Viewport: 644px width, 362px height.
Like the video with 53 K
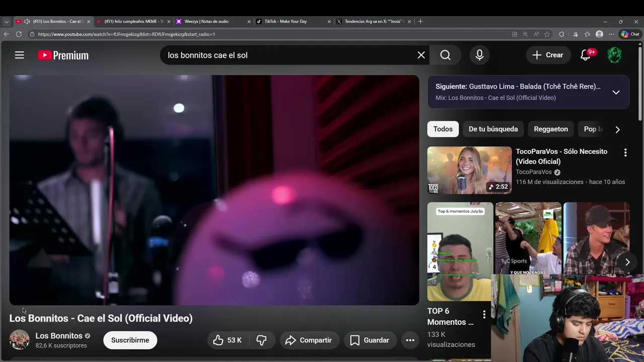point(227,340)
